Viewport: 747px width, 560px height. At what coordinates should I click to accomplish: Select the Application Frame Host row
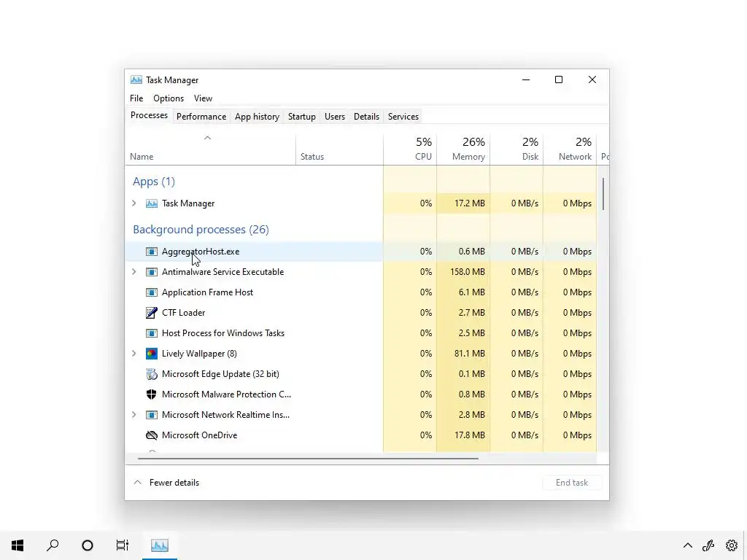(x=360, y=292)
